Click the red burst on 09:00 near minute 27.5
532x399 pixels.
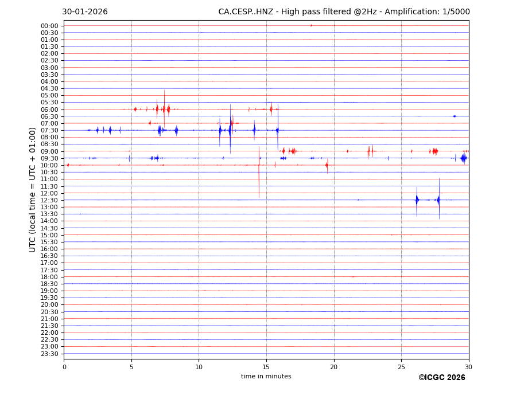tap(434, 151)
